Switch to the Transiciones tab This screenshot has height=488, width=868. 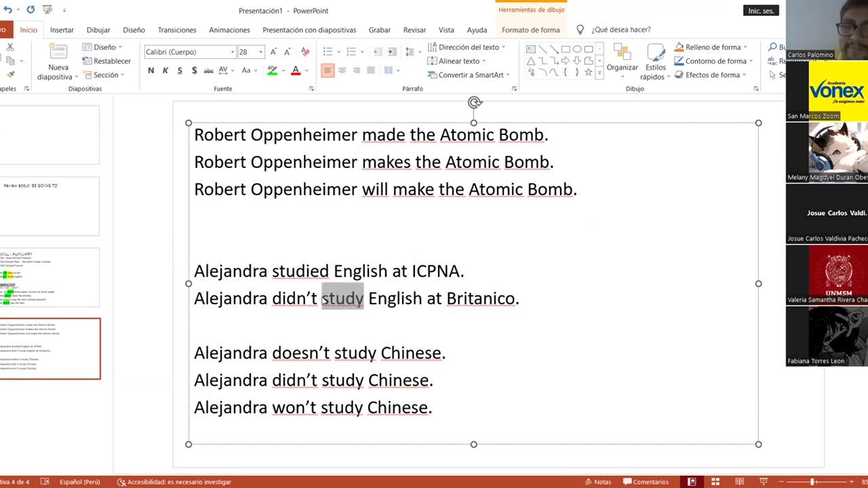177,30
